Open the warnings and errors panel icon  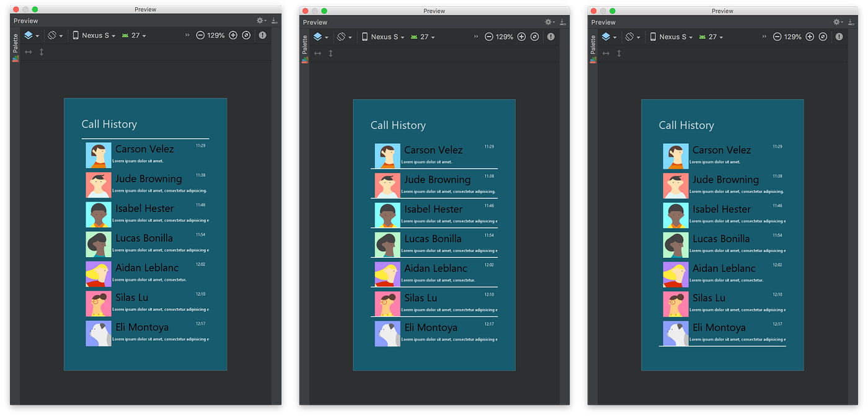262,35
